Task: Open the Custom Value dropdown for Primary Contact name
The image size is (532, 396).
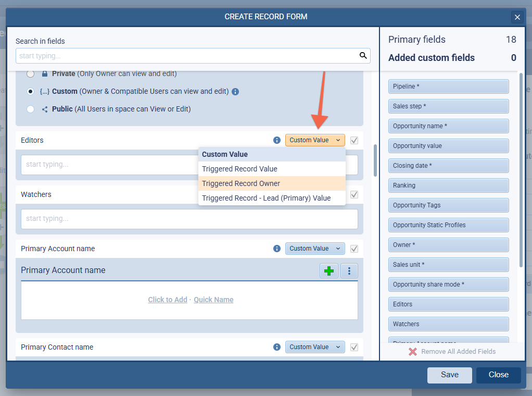Action: coord(314,346)
